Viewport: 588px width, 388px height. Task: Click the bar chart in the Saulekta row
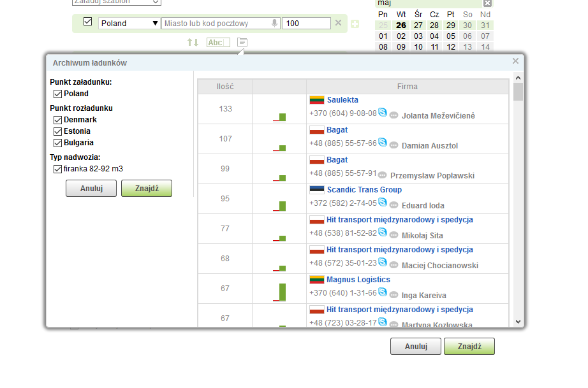click(x=280, y=117)
